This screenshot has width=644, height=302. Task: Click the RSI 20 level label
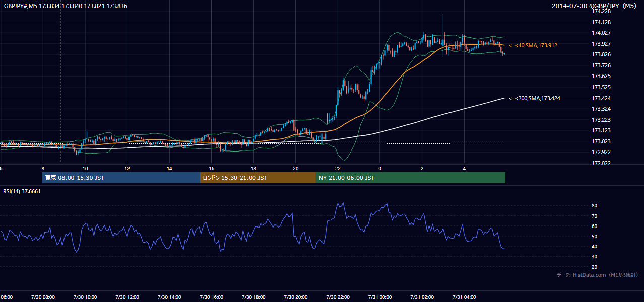pos(594,267)
